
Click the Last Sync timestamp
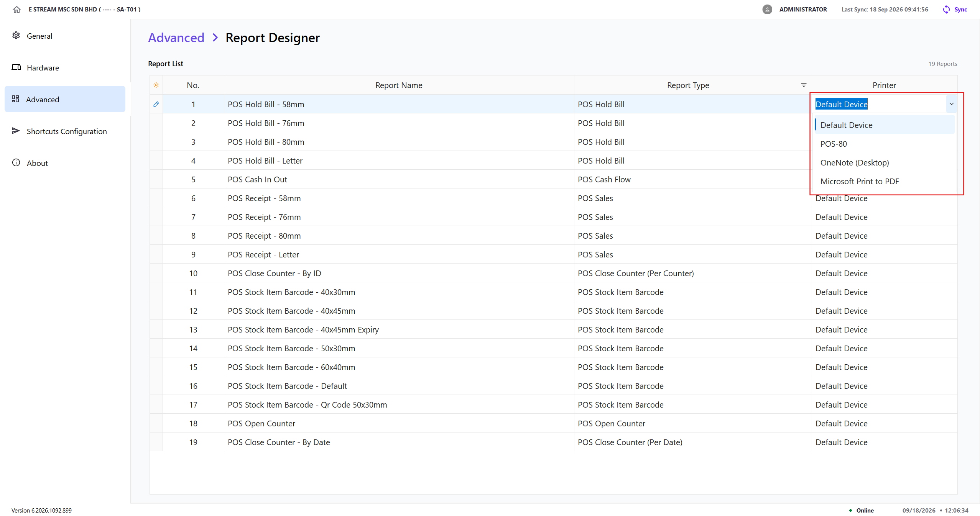point(885,10)
